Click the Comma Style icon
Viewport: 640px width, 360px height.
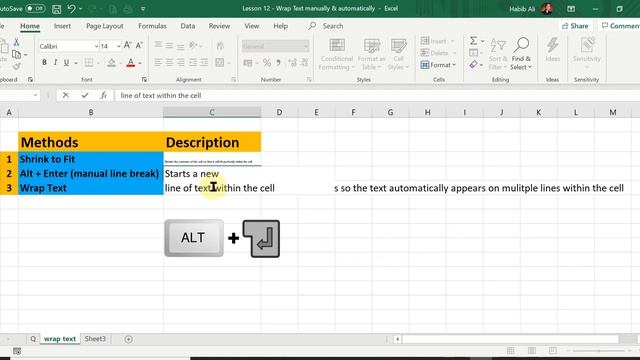click(x=278, y=63)
